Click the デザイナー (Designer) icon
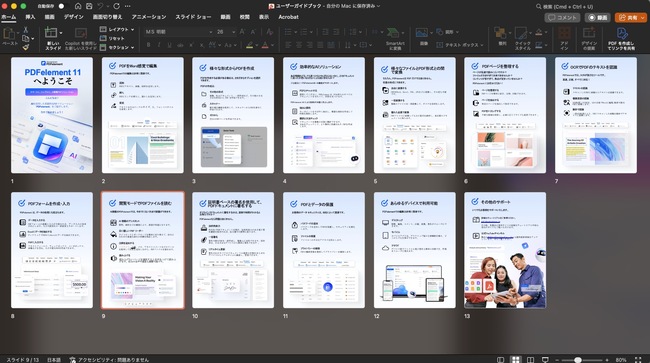This screenshot has width=650, height=363. 589,33
